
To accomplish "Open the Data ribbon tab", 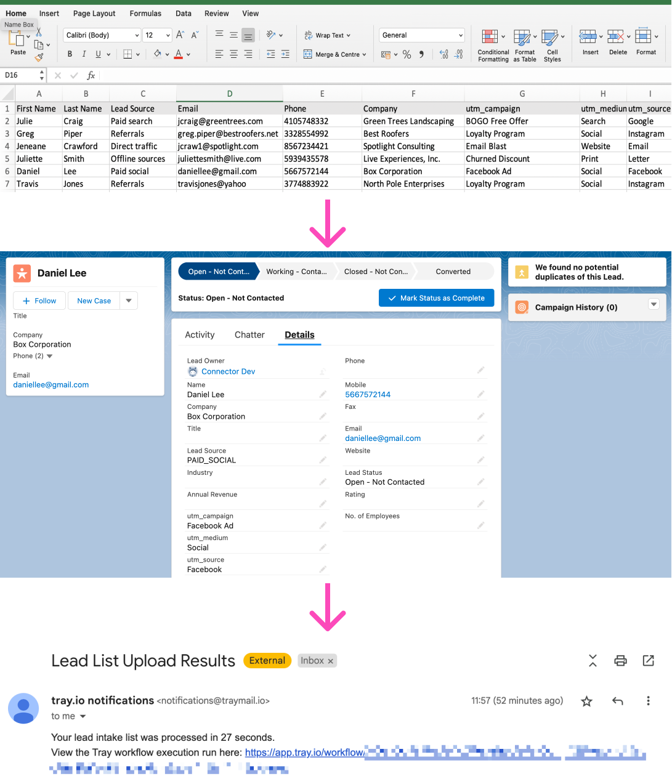I will click(184, 13).
